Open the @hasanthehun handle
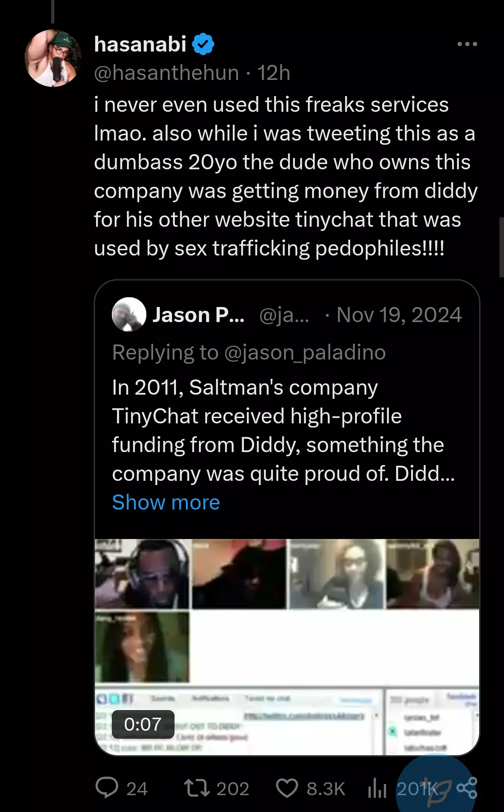This screenshot has width=504, height=812. click(x=166, y=73)
